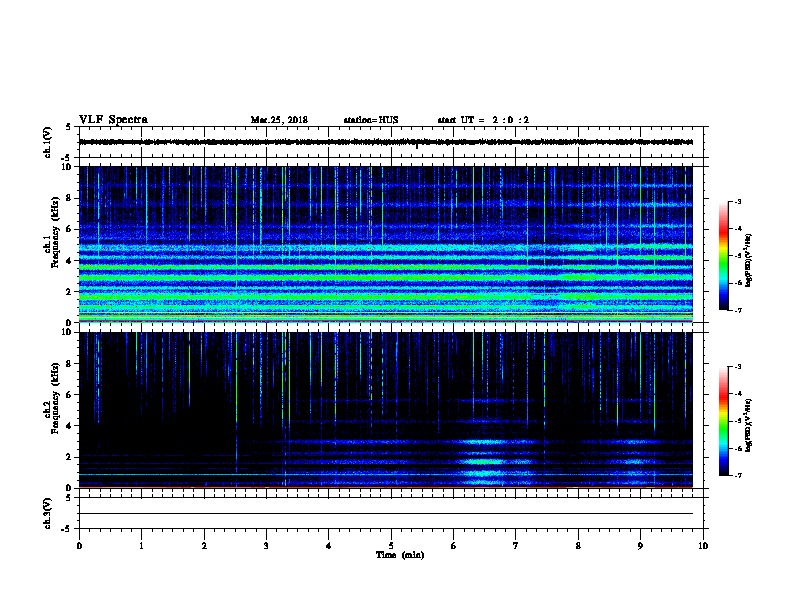The width and height of the screenshot is (792, 612).
Task: Click the "-4" tick on ch.2 color bar
Action: pos(737,394)
